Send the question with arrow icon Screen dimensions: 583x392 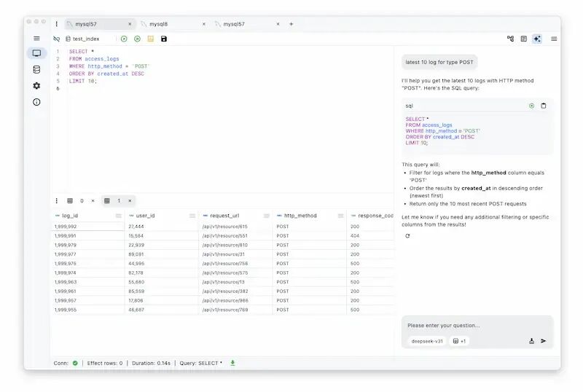[543, 341]
